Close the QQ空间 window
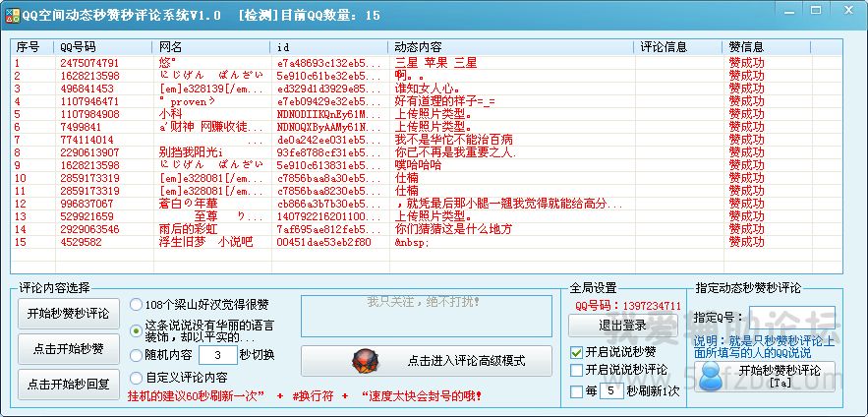Viewport: 868px width, 417px height. point(847,10)
